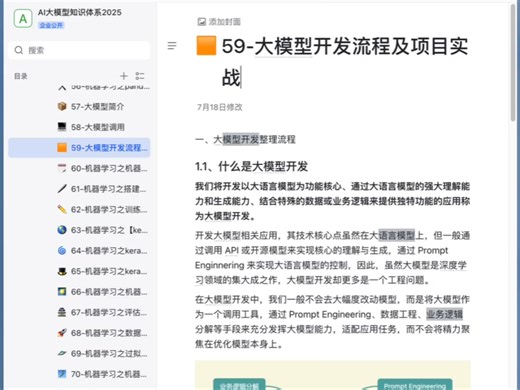520x390 pixels.
Task: Open 66-机器学习之机器 in the sidebar
Action: 109,292
